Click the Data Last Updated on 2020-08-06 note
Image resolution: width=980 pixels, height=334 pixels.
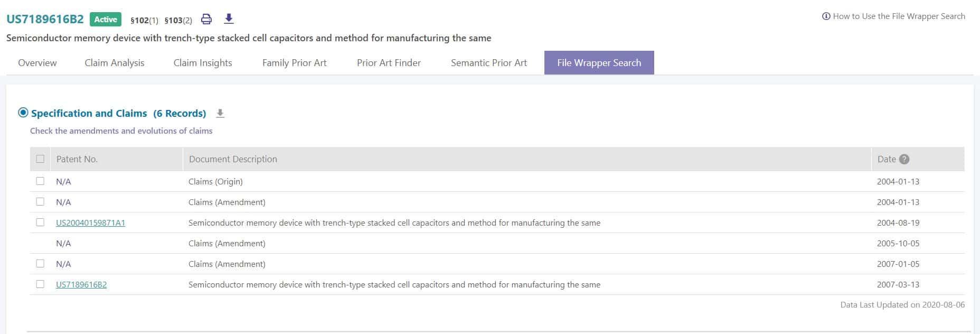click(x=902, y=305)
